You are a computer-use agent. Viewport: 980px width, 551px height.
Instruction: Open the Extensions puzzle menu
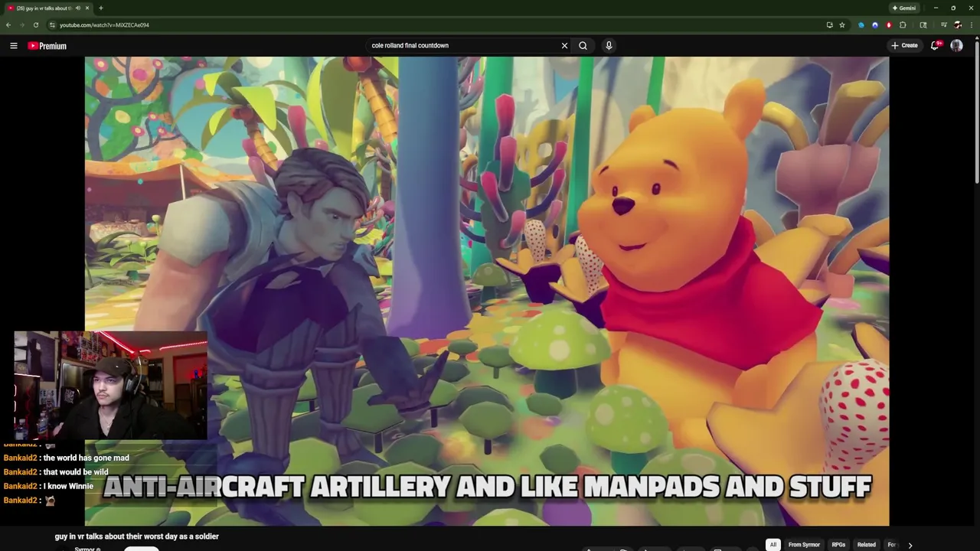[x=903, y=24]
